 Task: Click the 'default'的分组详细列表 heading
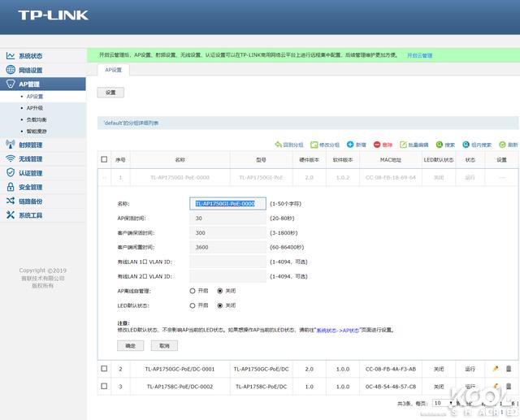(x=131, y=123)
